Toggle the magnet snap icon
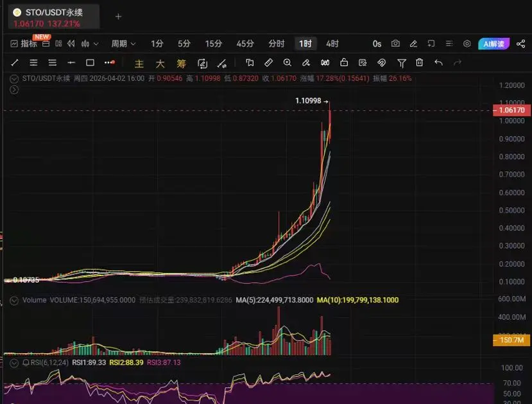This screenshot has height=404, width=532. pyautogui.click(x=381, y=62)
